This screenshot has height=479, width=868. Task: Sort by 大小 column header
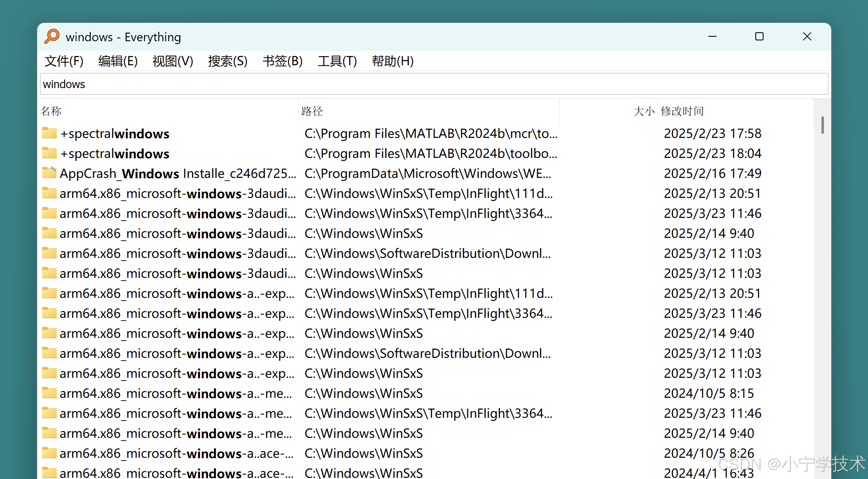click(x=643, y=111)
